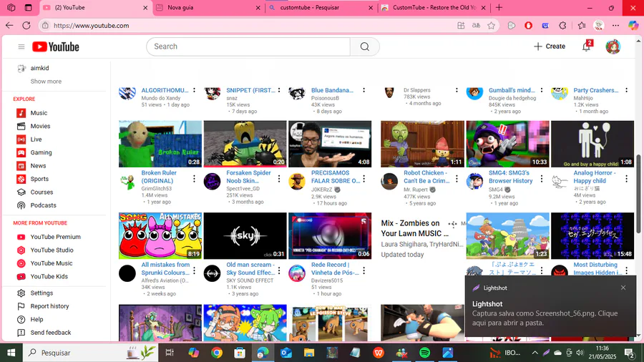Screen dimensions: 644x362
Task: Open the YouTube hamburger guide menu
Action: pyautogui.click(x=21, y=47)
